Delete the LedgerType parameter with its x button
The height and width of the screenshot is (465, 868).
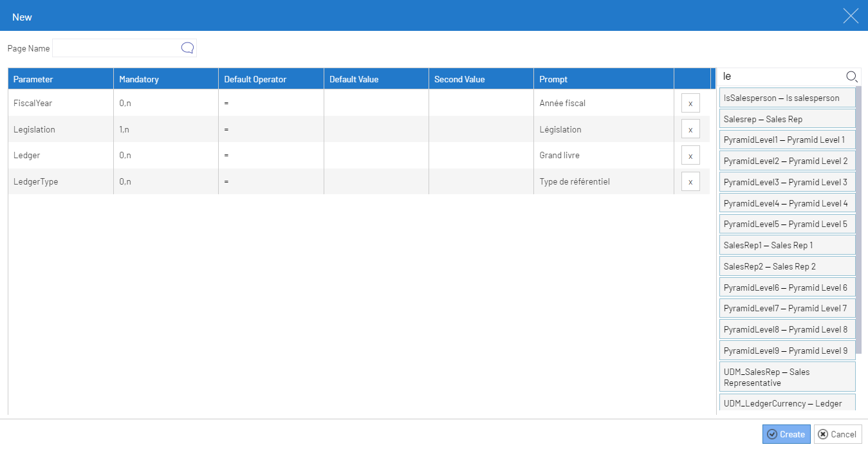(690, 181)
